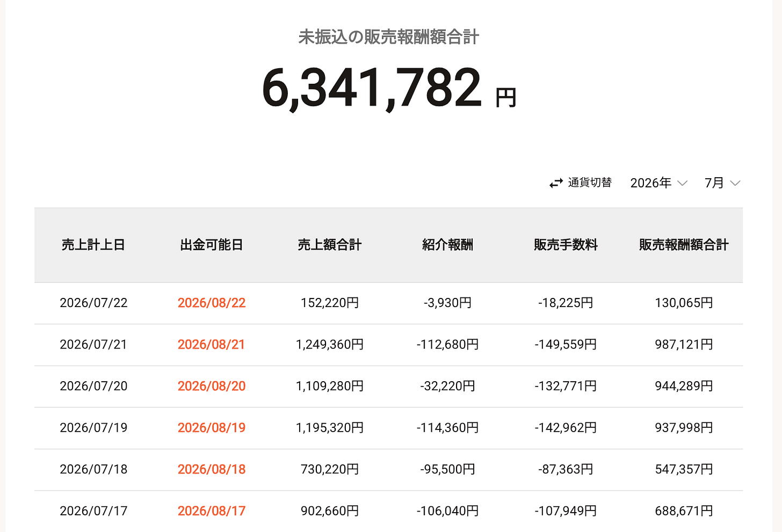This screenshot has height=532, width=782.
Task: Click the sales fee -18,225円
Action: click(x=566, y=303)
